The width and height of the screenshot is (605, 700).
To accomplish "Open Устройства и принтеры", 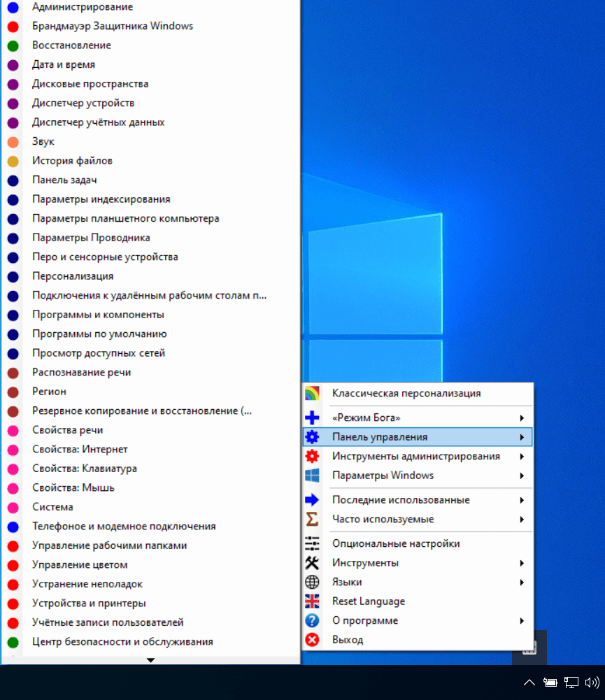I will coord(150,603).
